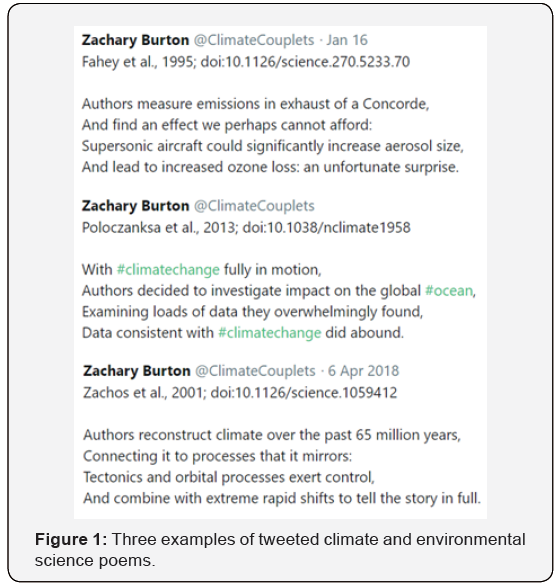Click the 6 Apr 2018 tweet date
The height and width of the screenshot is (586, 560).
pos(363,371)
